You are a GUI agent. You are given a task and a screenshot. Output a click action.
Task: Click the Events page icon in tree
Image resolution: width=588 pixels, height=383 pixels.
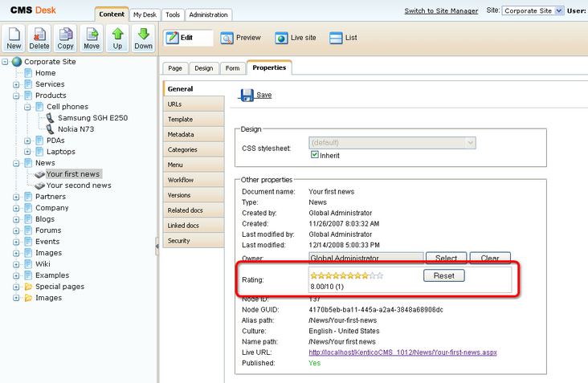click(x=28, y=242)
